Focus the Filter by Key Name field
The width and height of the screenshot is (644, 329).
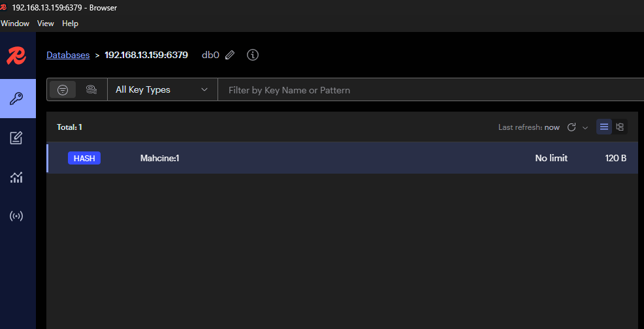coord(431,89)
